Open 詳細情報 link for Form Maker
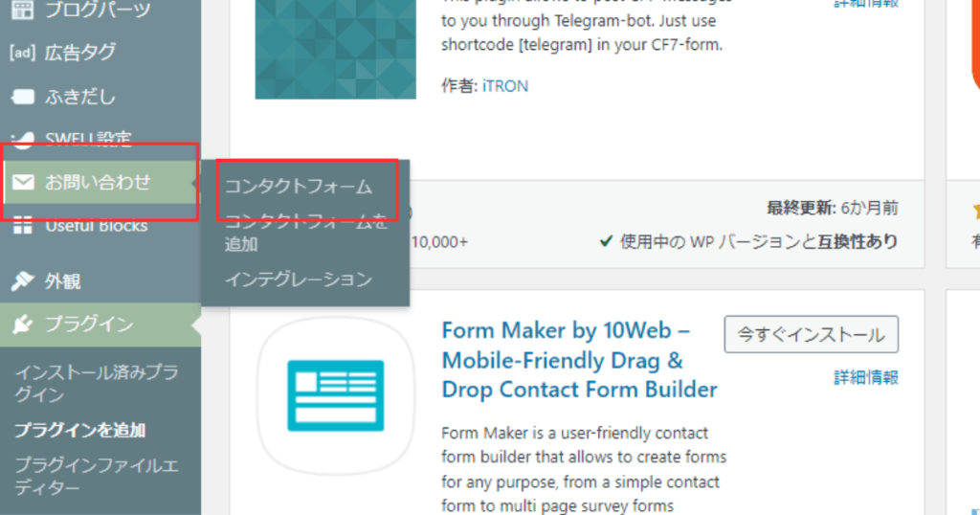980x515 pixels. 866,377
